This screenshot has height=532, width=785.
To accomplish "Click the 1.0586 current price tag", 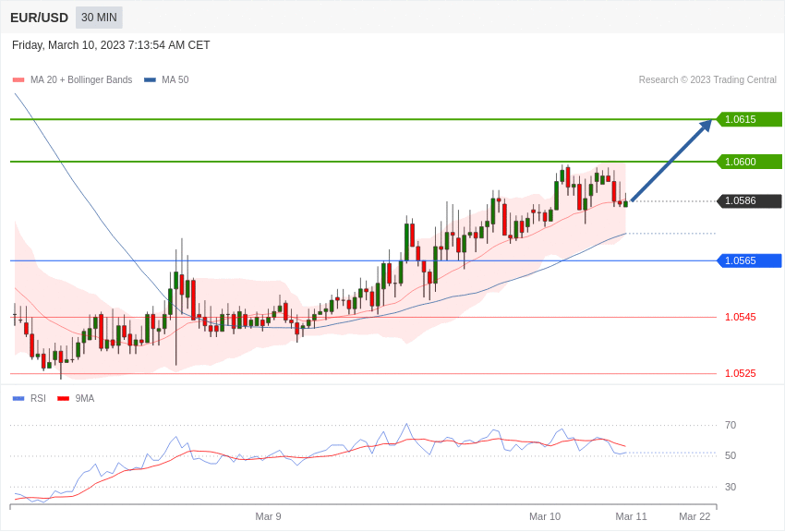I will (750, 201).
